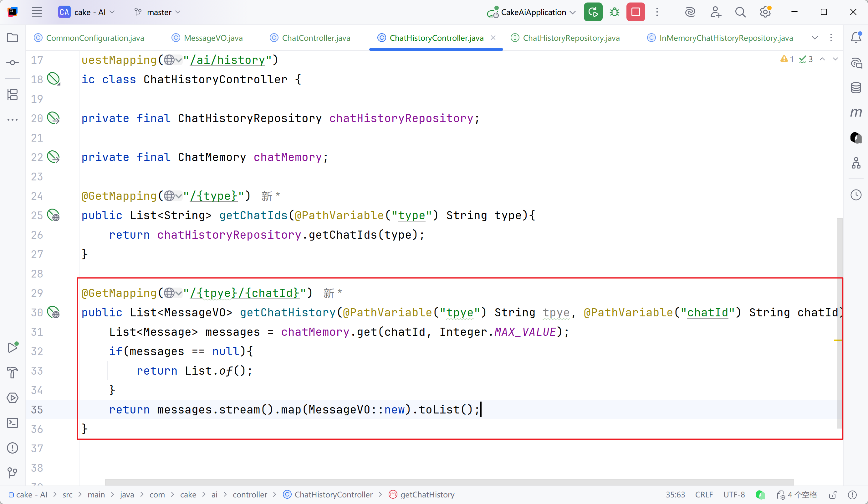Open the Structure tool window
Screen dimensions: 868x504
click(x=13, y=95)
